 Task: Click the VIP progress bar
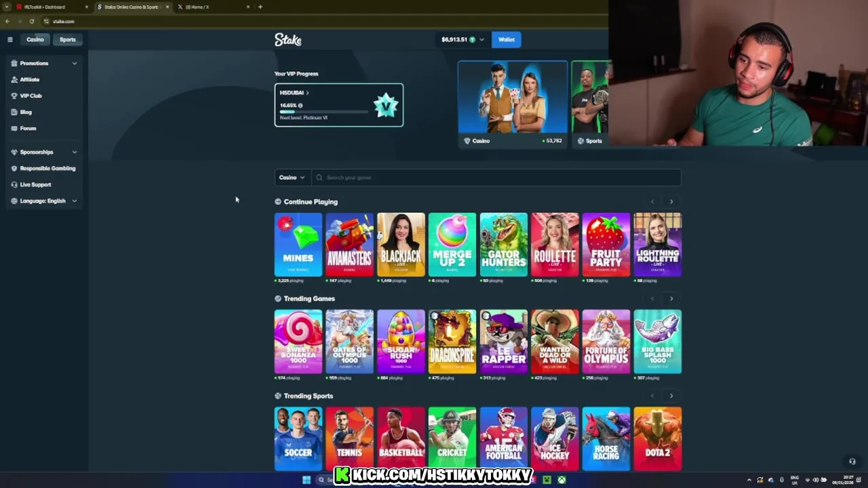tap(323, 111)
